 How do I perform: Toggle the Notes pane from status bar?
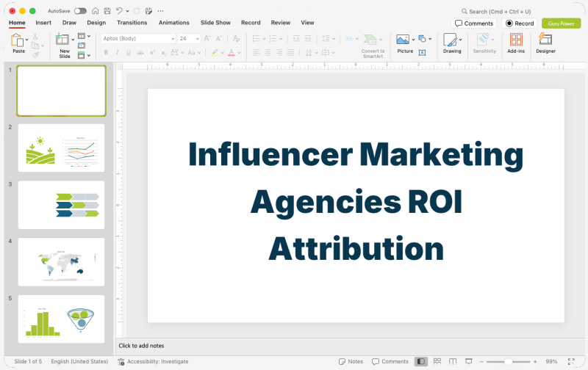click(351, 361)
